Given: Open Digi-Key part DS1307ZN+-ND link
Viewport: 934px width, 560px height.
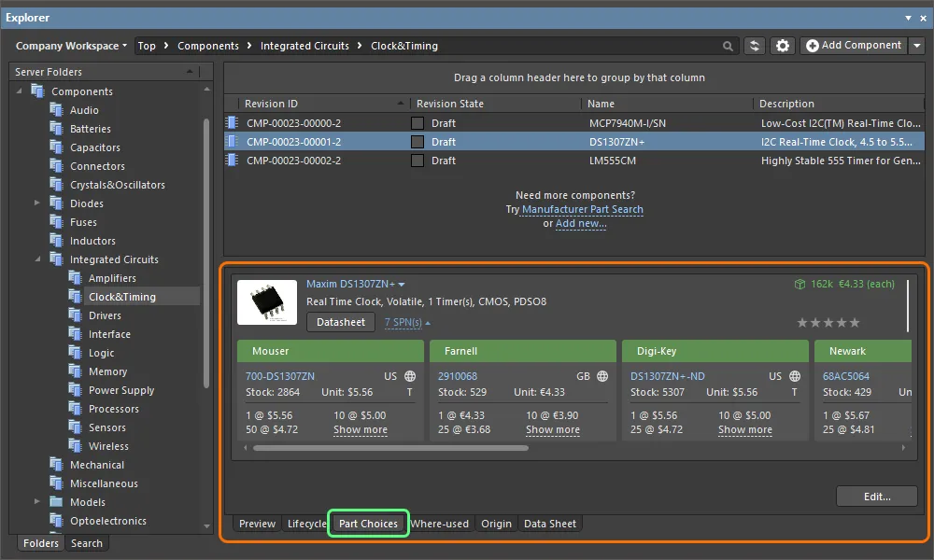Looking at the screenshot, I should tap(667, 376).
